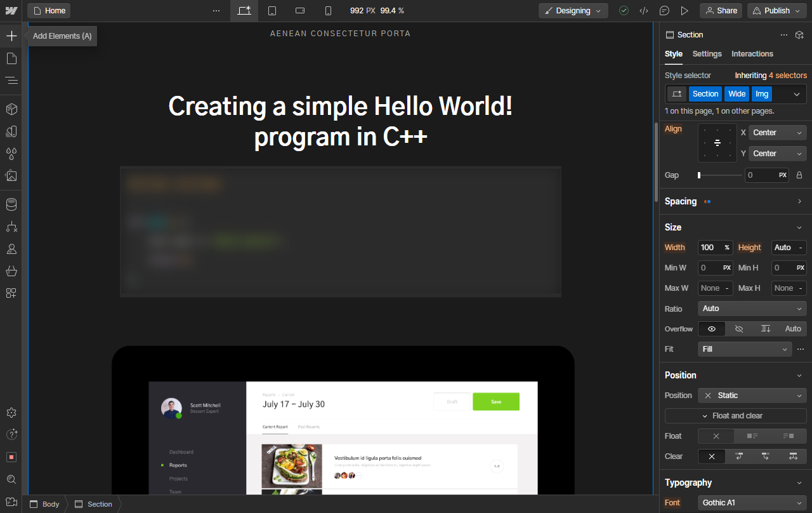Open the search magnifier icon
The image size is (812, 513).
click(x=11, y=479)
